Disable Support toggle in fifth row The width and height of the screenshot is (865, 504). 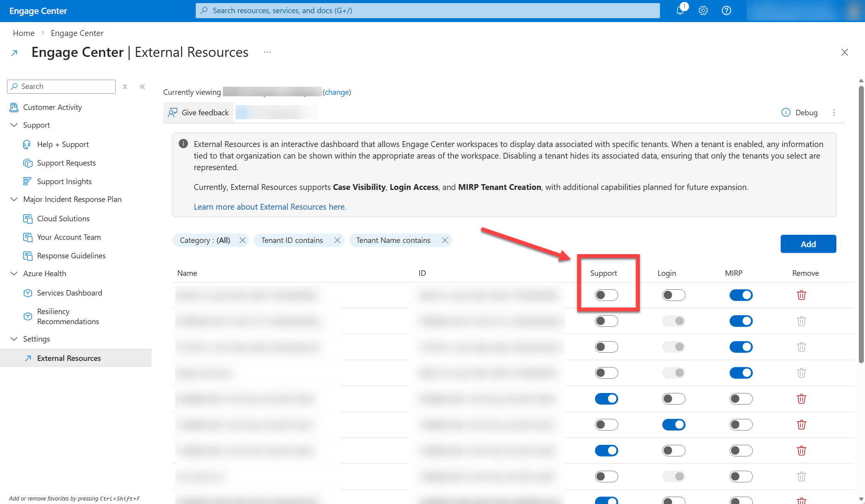point(606,399)
